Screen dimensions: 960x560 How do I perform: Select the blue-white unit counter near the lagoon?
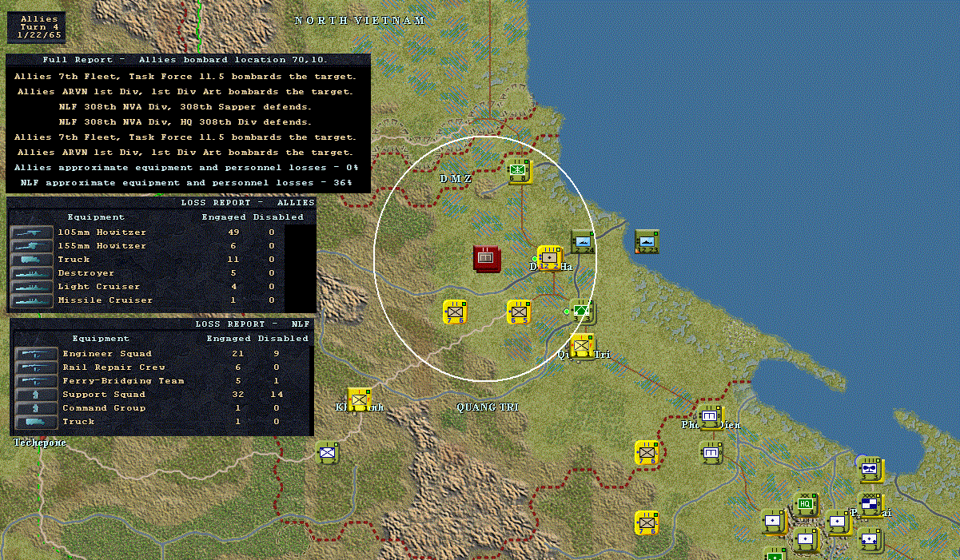[x=870, y=470]
